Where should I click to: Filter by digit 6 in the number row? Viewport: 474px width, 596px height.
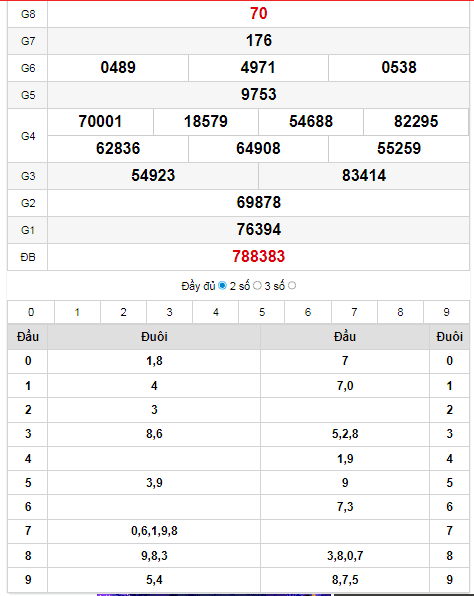tap(308, 312)
